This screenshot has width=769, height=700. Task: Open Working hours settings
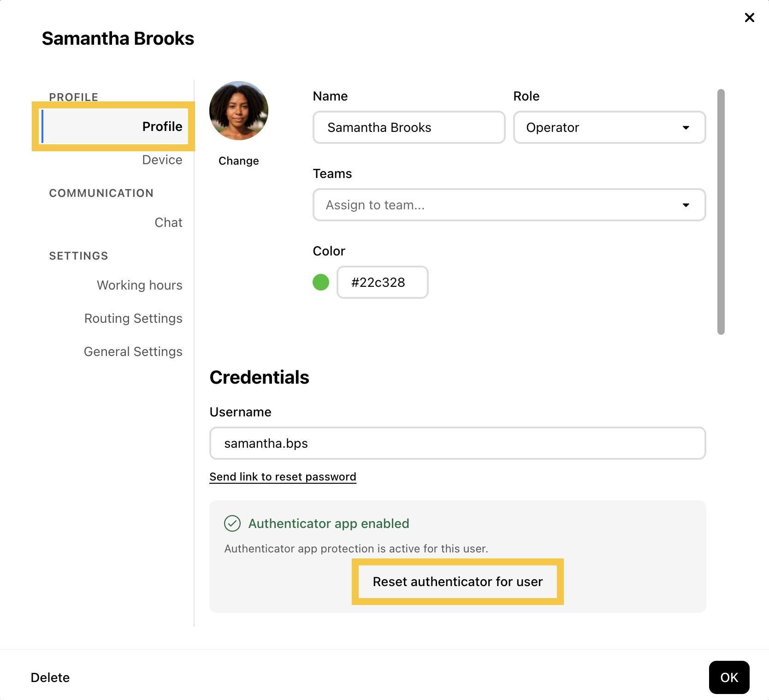[x=139, y=285]
